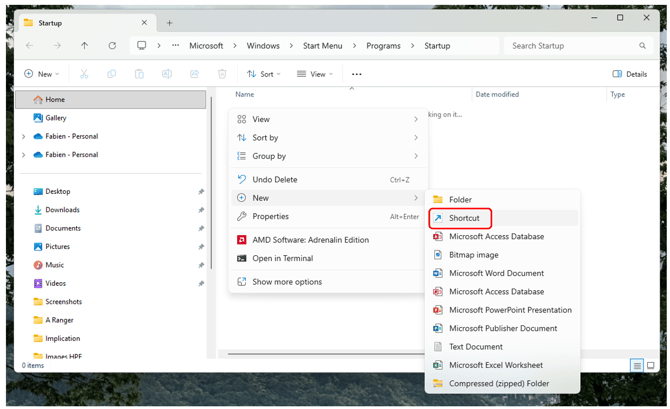Go forward with the Forward arrow
Screen dimensions: 670x409
click(x=57, y=45)
